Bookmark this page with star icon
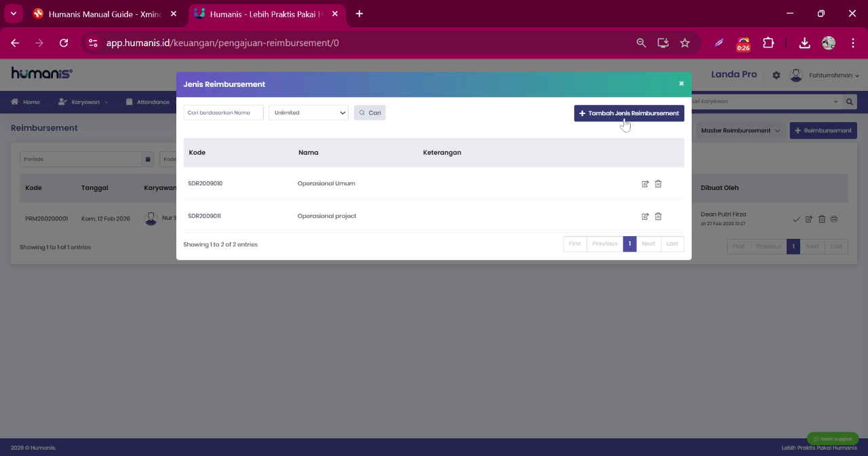Viewport: 868px width, 456px height. tap(685, 43)
